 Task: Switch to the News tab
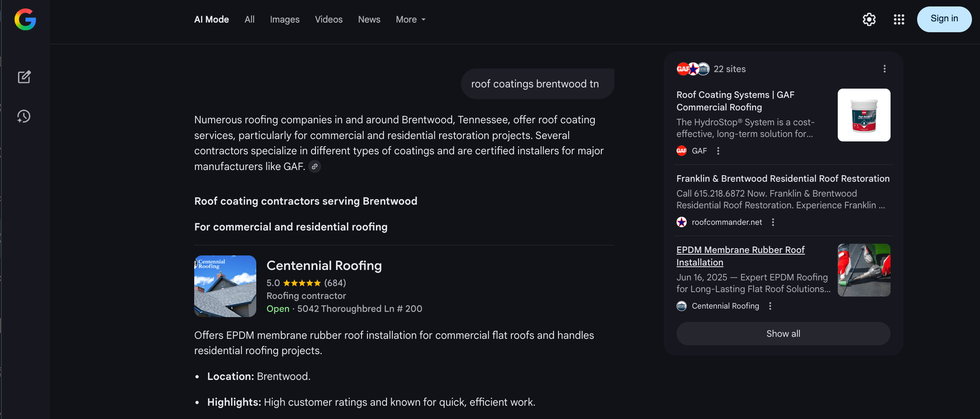coord(369,19)
